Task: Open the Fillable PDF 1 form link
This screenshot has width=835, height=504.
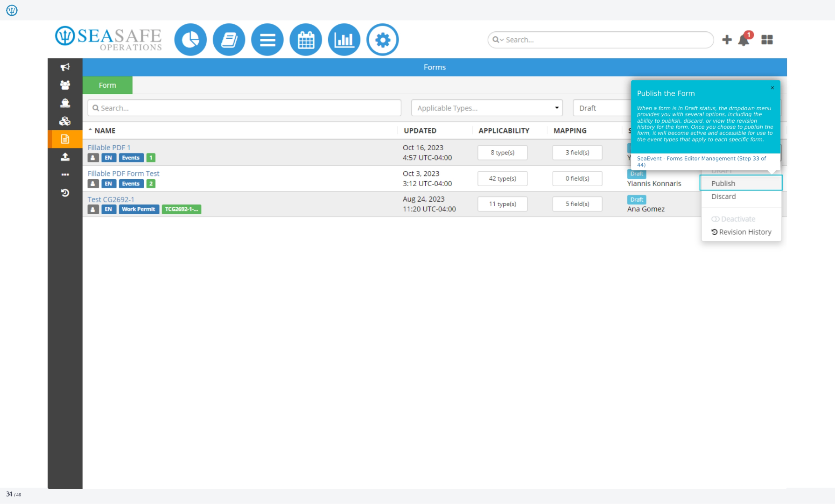Action: tap(109, 147)
